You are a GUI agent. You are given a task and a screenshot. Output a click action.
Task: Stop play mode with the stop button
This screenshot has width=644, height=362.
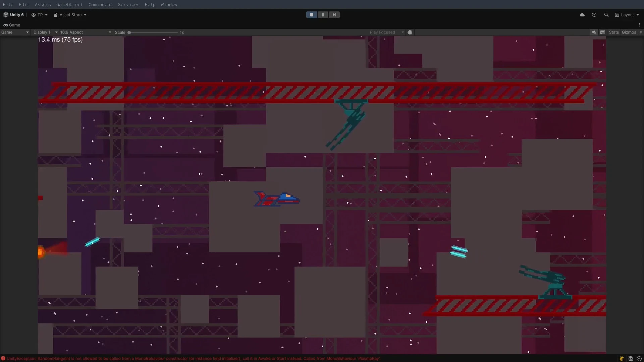[x=311, y=15]
